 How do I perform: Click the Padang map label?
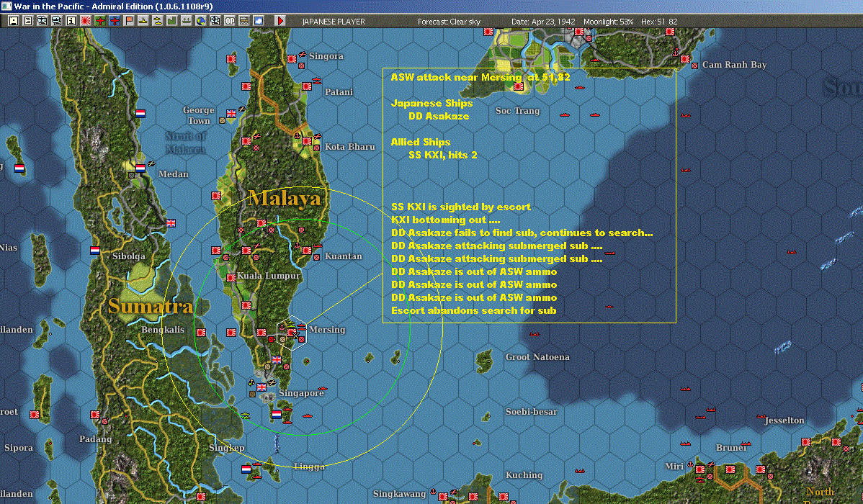point(95,439)
